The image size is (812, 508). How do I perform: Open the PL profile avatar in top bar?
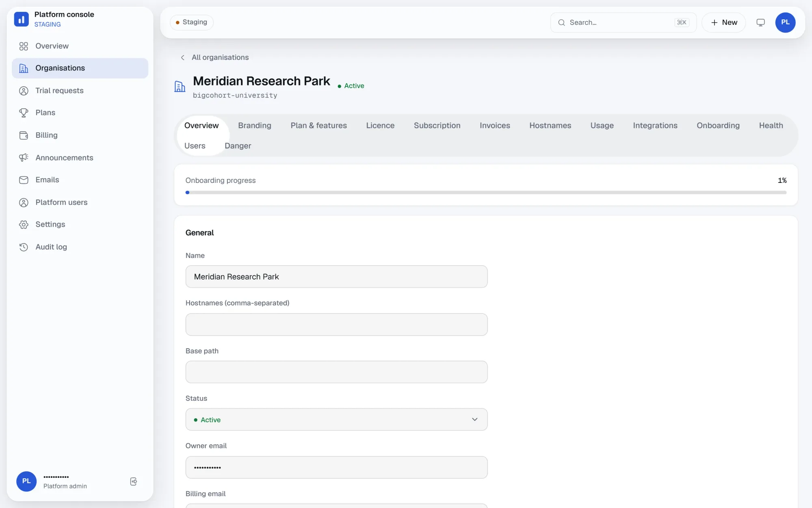[x=785, y=22]
